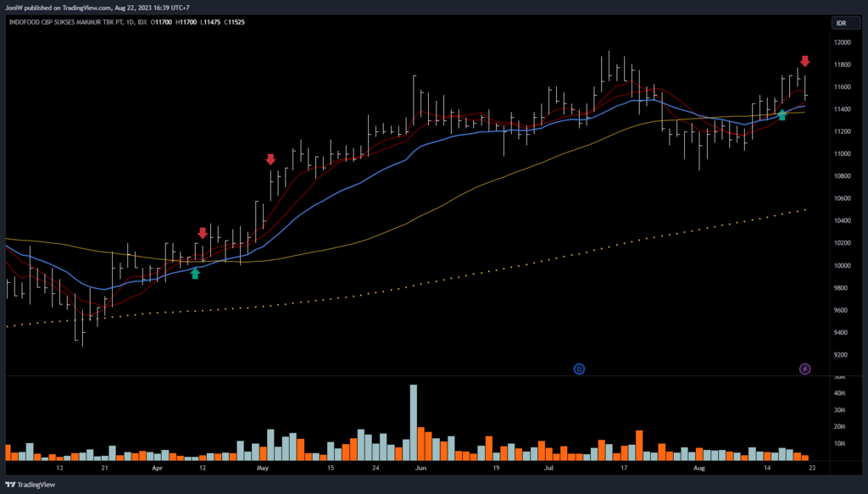
Task: Click the 9200 price axis label
Action: pos(840,355)
